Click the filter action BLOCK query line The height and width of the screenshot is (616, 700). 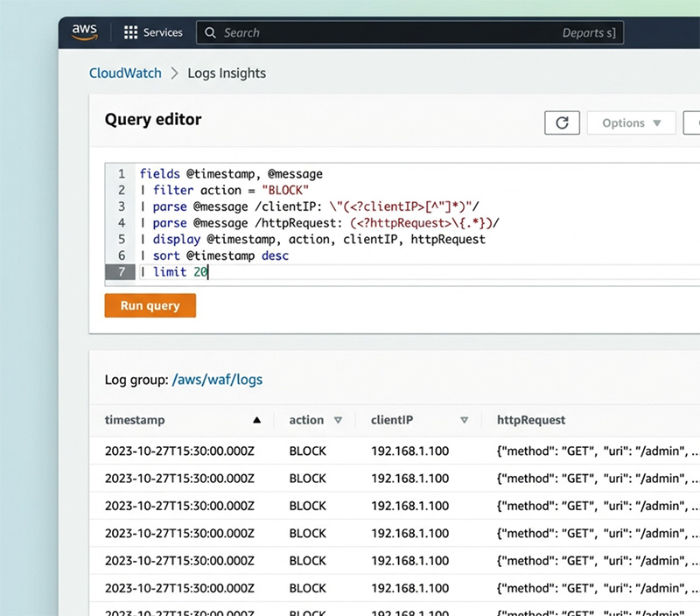tap(231, 190)
